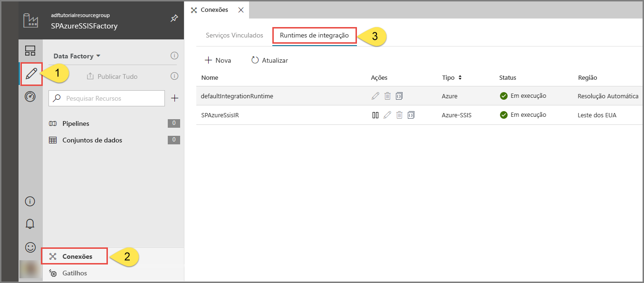Click the Azure type cell of defaultIntegrationRuntime
Screen dimensions: 644x283
[450, 96]
